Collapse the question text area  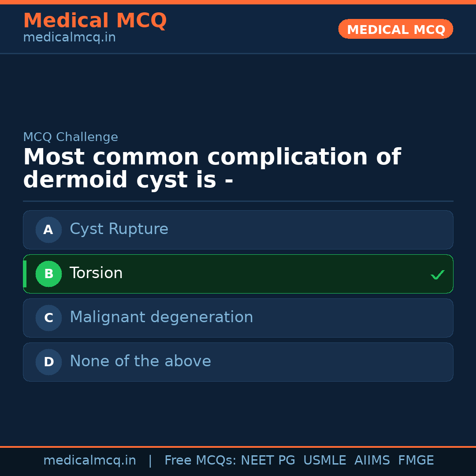pyautogui.click(x=212, y=167)
